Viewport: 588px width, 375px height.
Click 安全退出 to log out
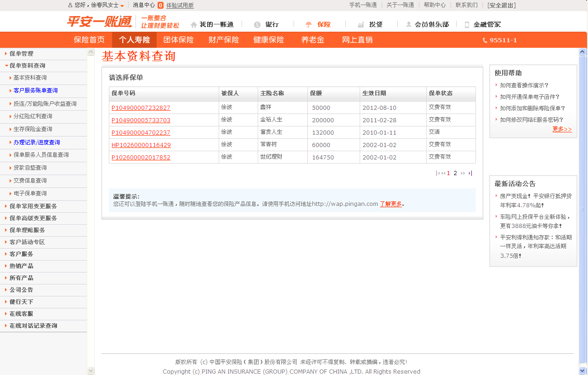coord(502,6)
